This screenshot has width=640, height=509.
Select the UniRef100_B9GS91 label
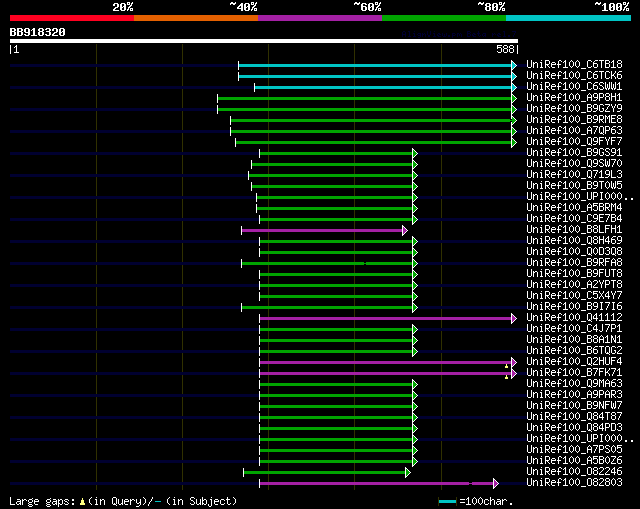(x=574, y=153)
